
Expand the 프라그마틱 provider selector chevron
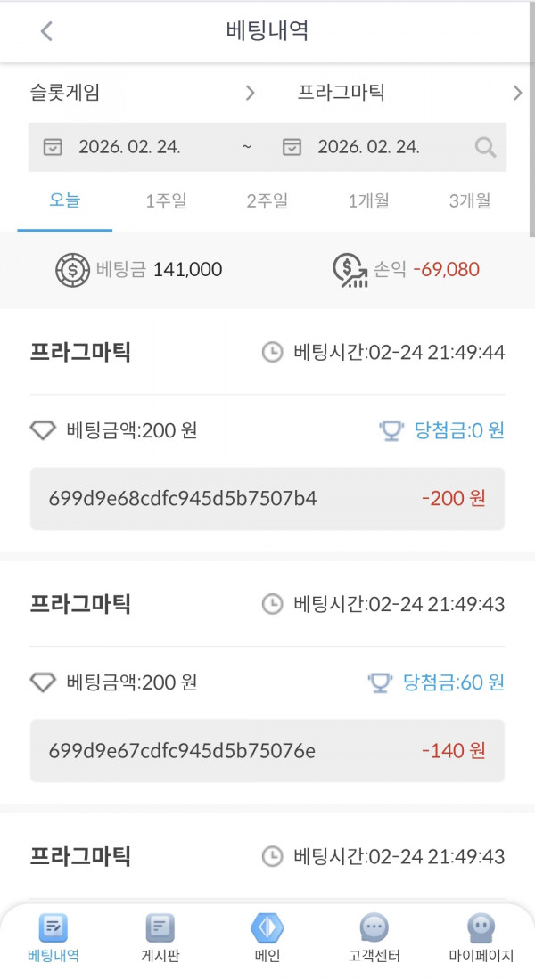[x=517, y=92]
